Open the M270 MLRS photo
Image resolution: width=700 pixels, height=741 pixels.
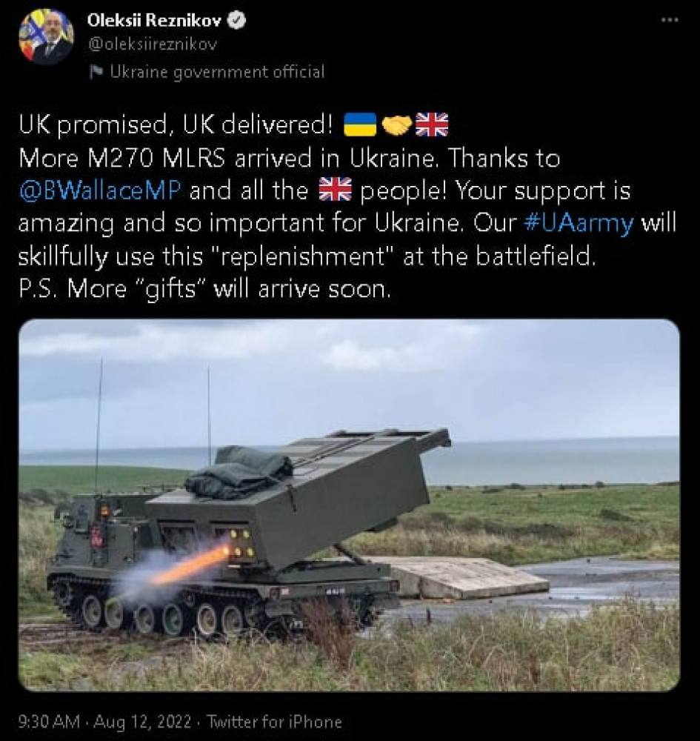click(349, 505)
